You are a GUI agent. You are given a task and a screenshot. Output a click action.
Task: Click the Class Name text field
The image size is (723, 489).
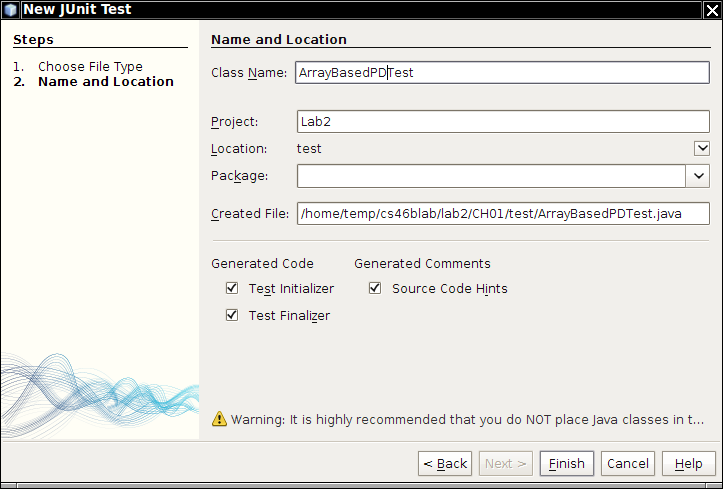[x=502, y=73]
